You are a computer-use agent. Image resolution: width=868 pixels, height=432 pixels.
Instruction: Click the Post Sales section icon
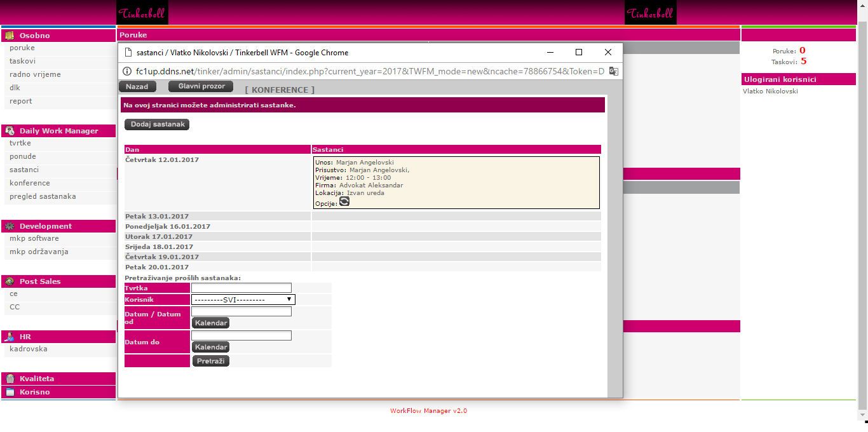click(x=10, y=281)
